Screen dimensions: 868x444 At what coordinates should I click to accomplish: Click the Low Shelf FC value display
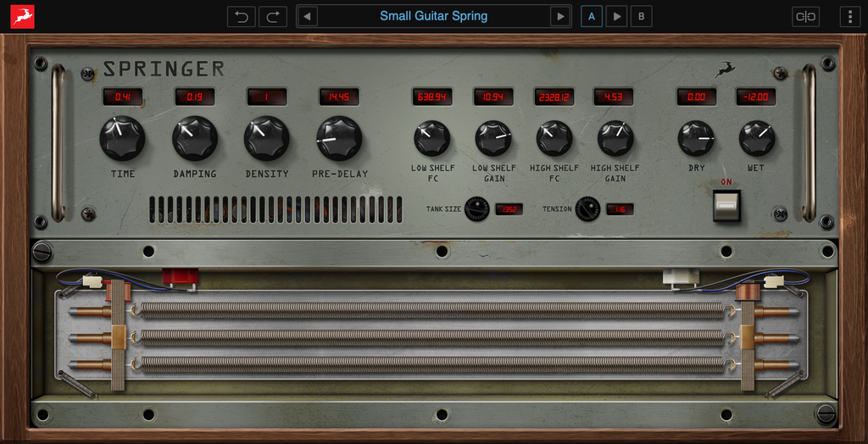[x=432, y=97]
